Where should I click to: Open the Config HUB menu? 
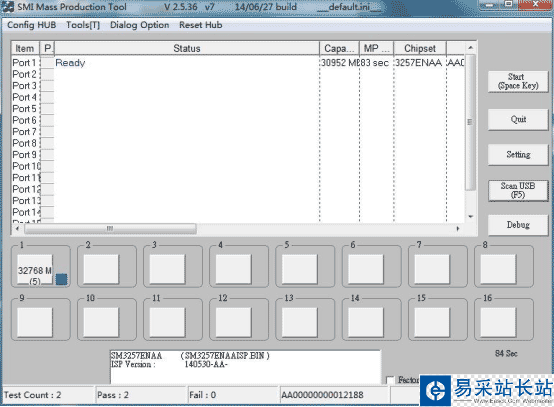(x=31, y=25)
